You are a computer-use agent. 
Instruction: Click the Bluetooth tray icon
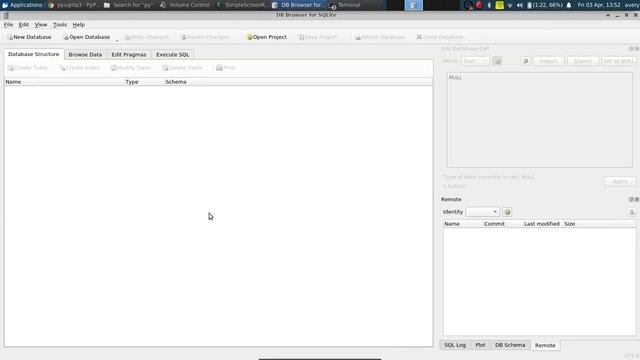[489, 5]
